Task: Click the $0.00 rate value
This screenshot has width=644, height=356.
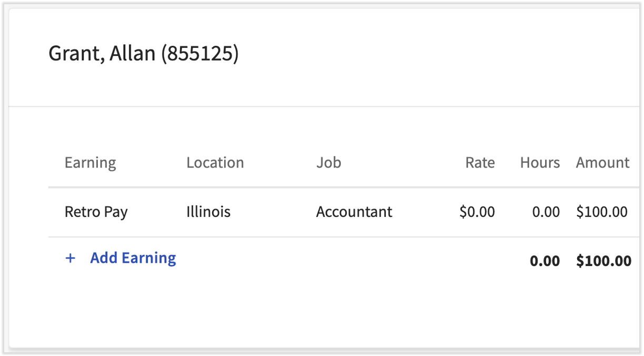Action: (x=477, y=212)
